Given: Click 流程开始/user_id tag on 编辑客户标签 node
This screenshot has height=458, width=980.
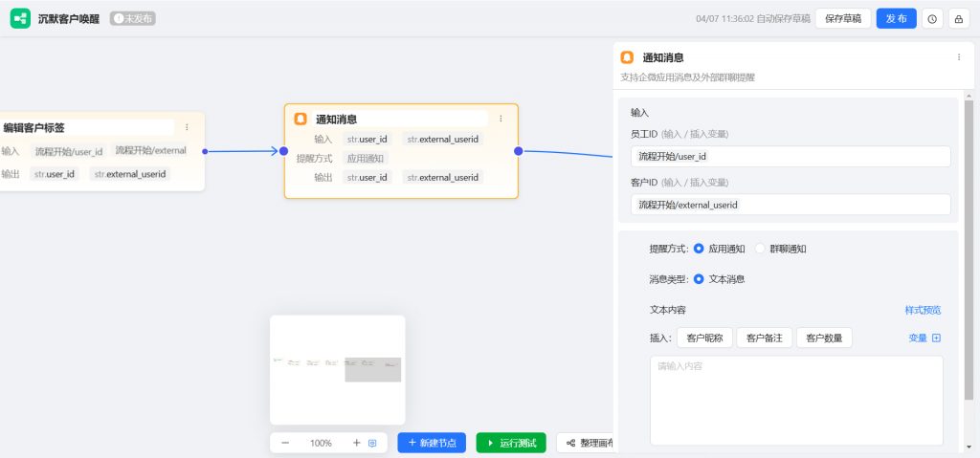Looking at the screenshot, I should pyautogui.click(x=69, y=150).
